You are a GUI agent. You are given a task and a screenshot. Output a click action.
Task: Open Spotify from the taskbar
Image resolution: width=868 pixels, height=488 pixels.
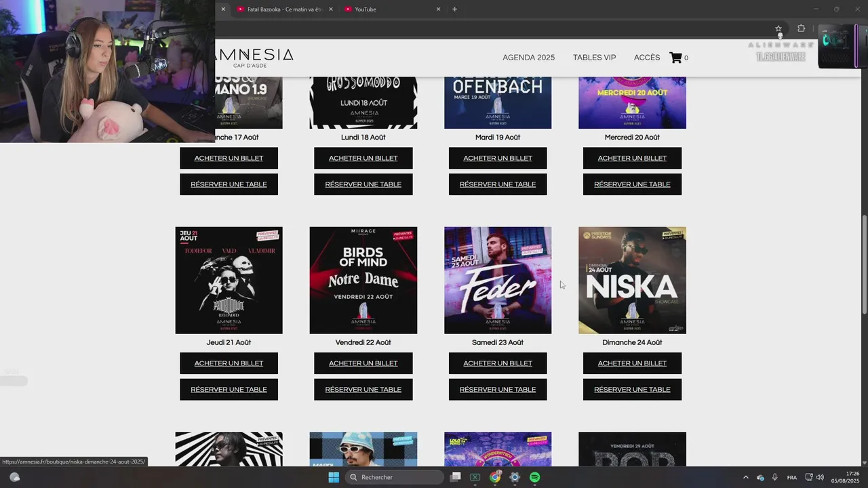coord(534,477)
